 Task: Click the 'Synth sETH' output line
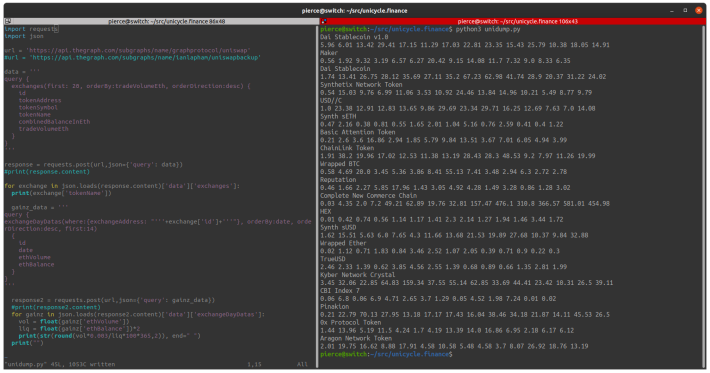pos(338,116)
